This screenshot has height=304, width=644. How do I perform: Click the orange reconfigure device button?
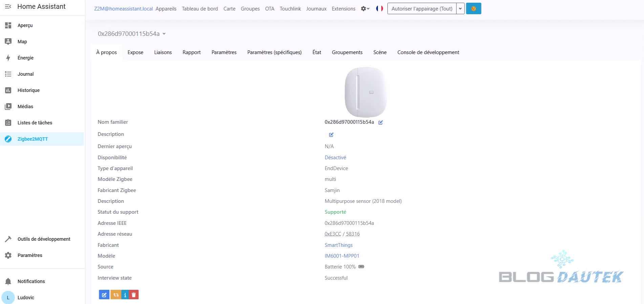(116, 295)
